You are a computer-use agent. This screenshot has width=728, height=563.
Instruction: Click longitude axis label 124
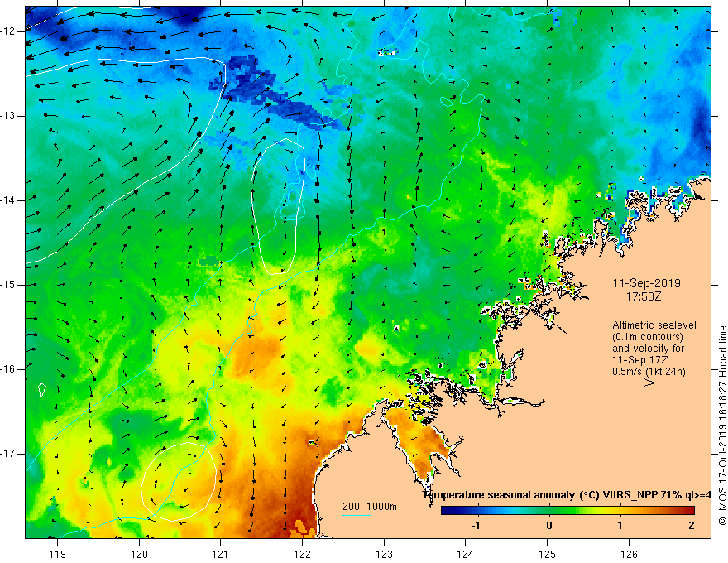465,554
